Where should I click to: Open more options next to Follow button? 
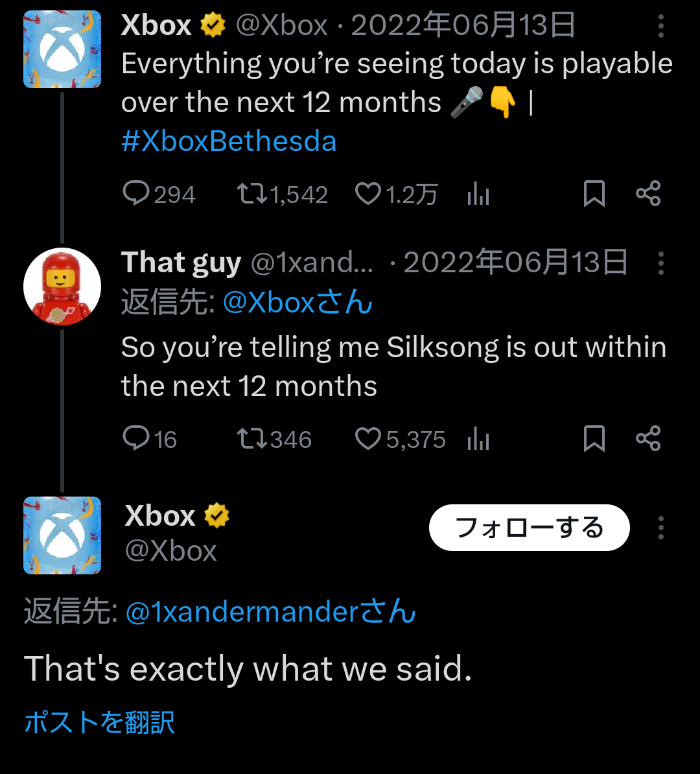point(660,528)
